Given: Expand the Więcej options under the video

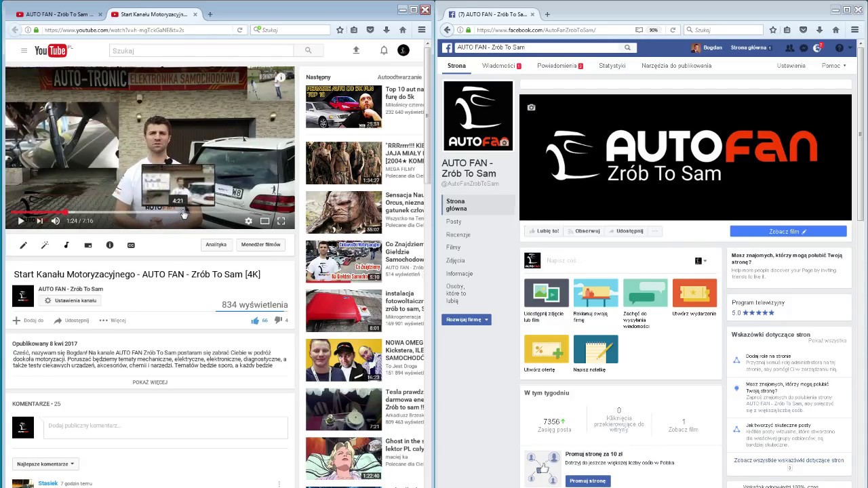Looking at the screenshot, I should pyautogui.click(x=113, y=321).
